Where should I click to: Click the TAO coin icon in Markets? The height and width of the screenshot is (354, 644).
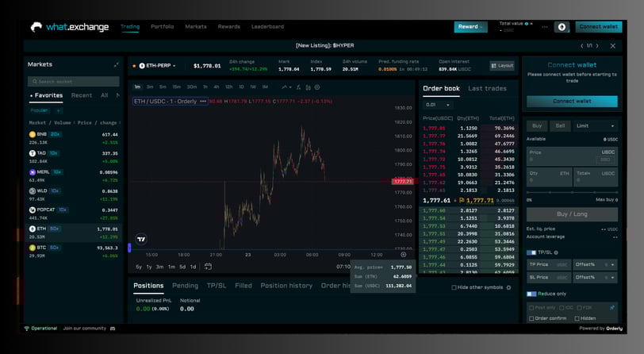(x=32, y=153)
